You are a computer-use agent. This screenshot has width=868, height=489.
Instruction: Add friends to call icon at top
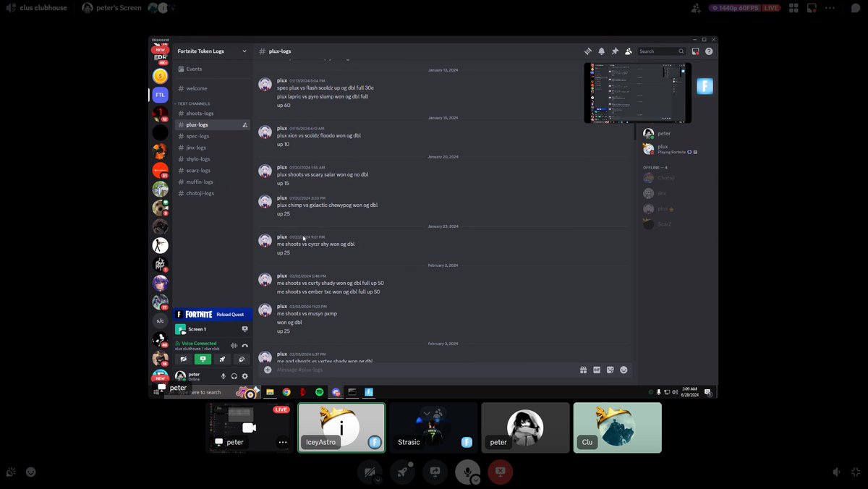click(x=696, y=8)
